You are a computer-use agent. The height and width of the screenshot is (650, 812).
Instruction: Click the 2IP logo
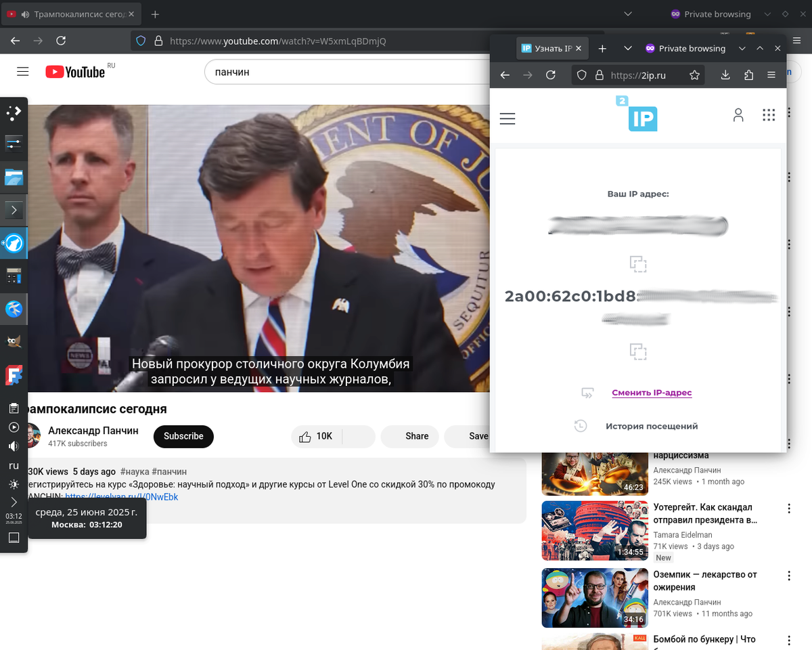pos(637,114)
